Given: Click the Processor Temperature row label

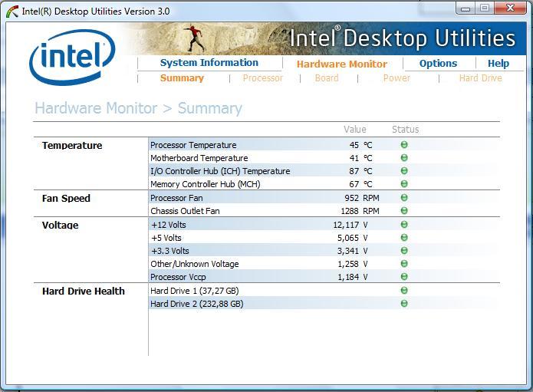Looking at the screenshot, I should 193,145.
